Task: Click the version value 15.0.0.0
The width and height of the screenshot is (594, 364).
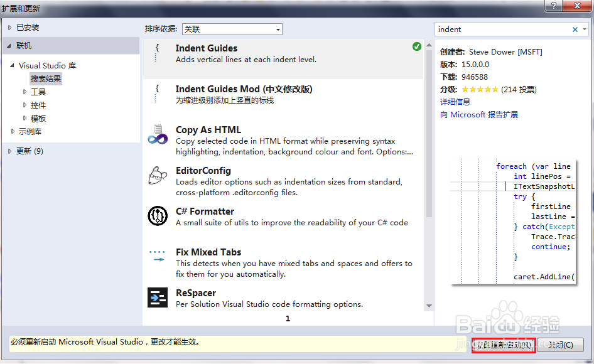Action: 475,65
